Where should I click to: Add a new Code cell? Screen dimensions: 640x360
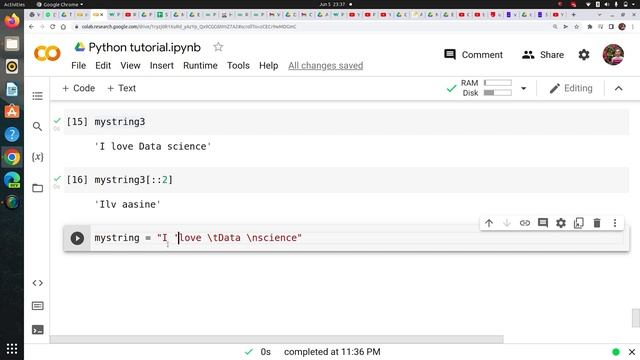(x=78, y=88)
